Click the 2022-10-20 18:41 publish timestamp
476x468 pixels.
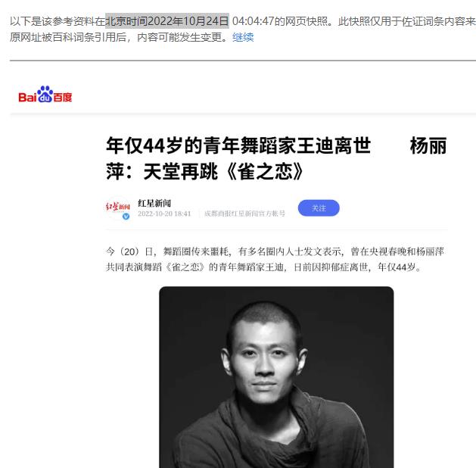click(x=164, y=214)
